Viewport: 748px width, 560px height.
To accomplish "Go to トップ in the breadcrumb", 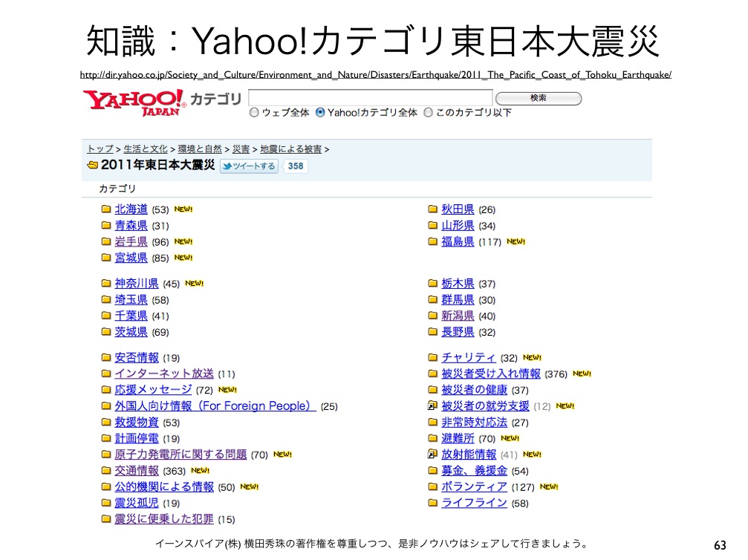I will click(100, 149).
